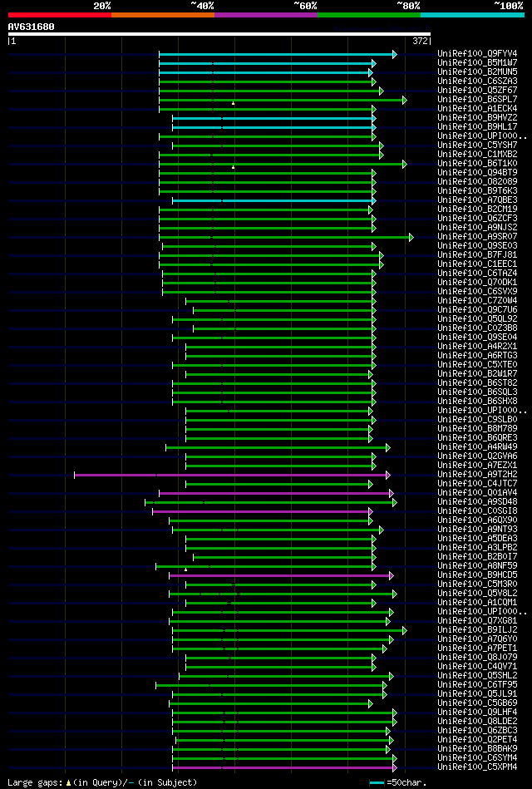Click the green ~80% identity legend segment
This screenshot has height=789, width=532.
pos(369,15)
